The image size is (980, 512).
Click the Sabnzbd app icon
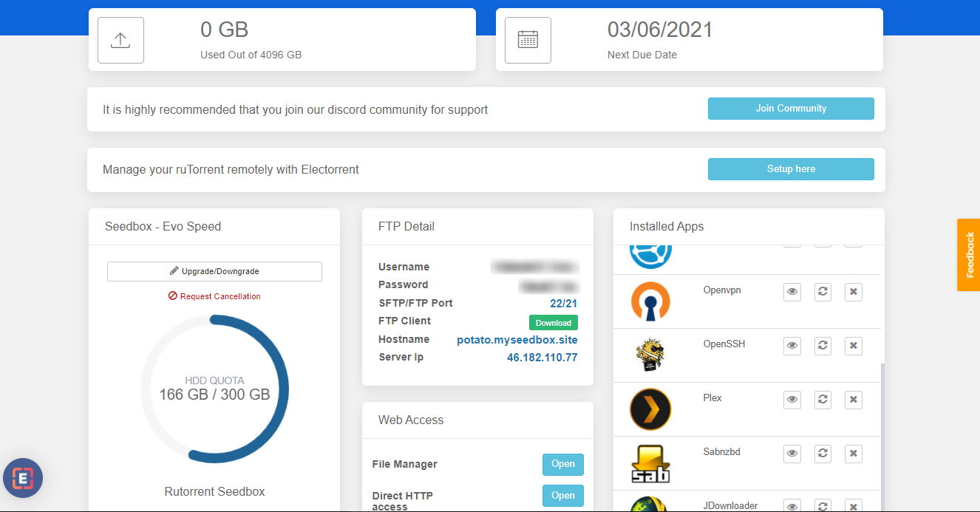point(650,463)
